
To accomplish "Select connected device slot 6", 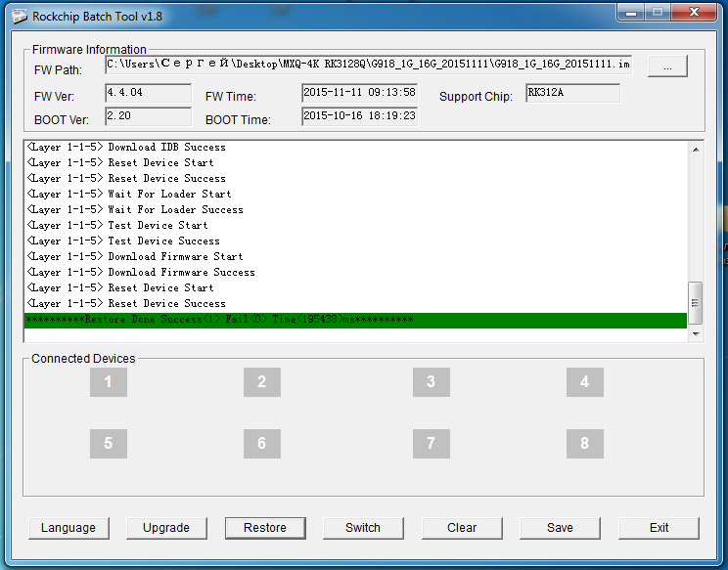I will [262, 443].
